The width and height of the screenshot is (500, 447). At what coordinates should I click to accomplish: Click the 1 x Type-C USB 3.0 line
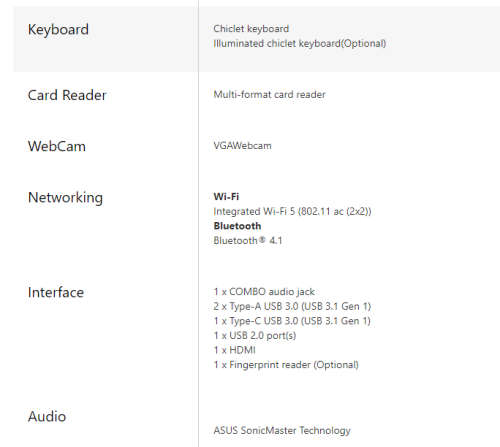point(292,321)
